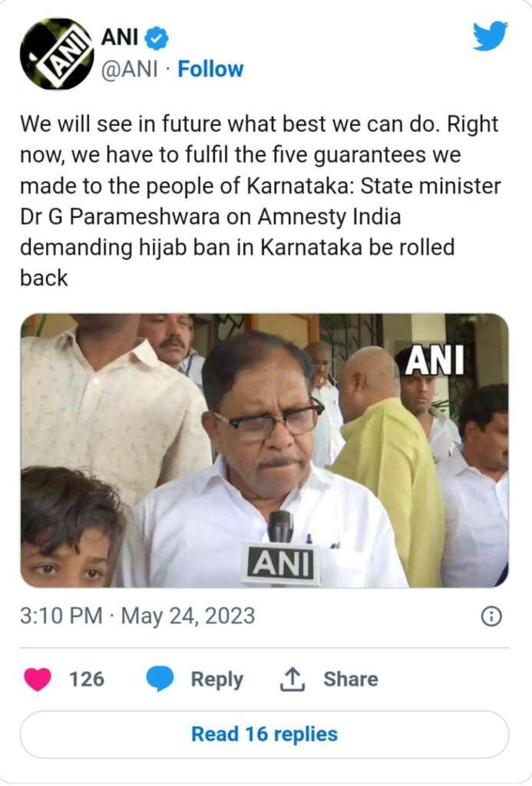
Task: Follow the ANI account
Action: (210, 69)
